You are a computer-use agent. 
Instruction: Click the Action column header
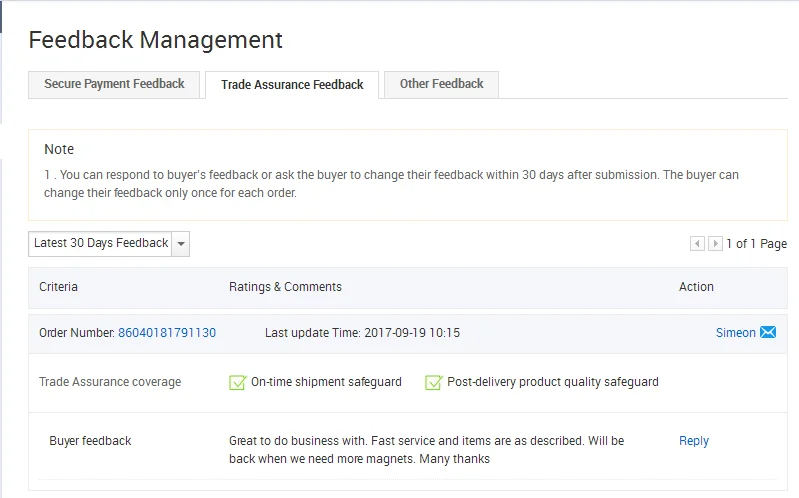tap(696, 287)
